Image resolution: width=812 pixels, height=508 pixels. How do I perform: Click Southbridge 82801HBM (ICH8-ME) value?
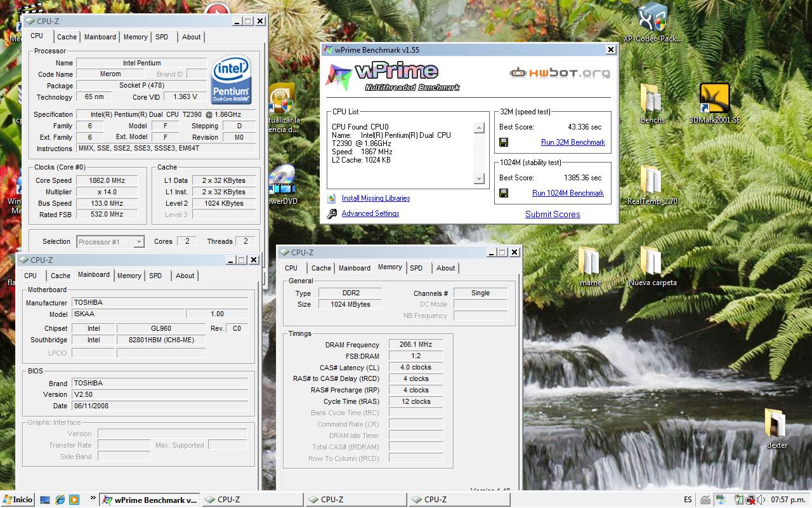pyautogui.click(x=161, y=340)
